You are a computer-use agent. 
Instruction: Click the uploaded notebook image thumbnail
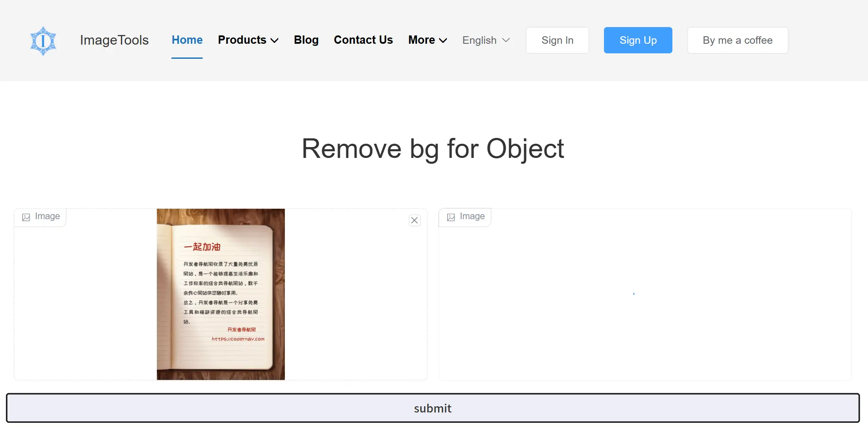(221, 294)
